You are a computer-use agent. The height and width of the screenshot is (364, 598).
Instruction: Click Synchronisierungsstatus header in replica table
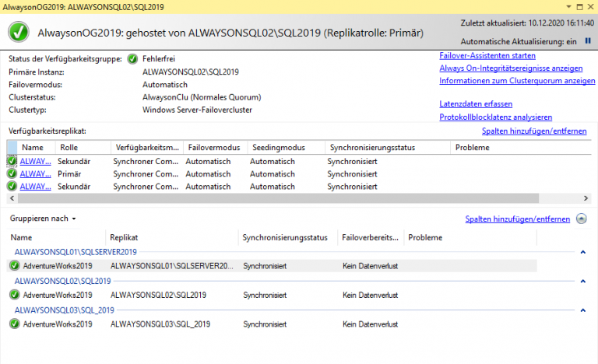point(388,148)
